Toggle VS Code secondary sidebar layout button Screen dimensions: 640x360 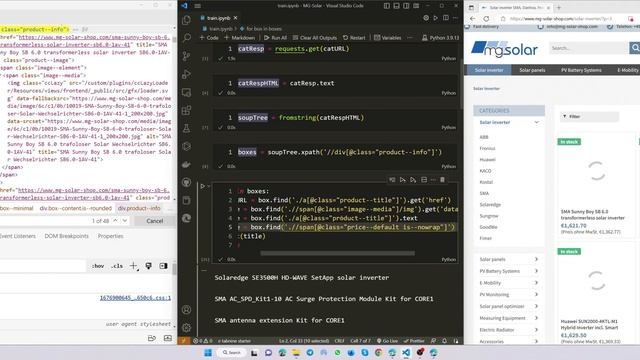tap(406, 6)
